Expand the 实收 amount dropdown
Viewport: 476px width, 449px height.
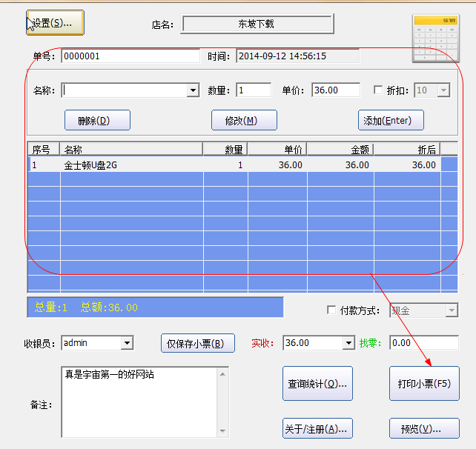(348, 343)
